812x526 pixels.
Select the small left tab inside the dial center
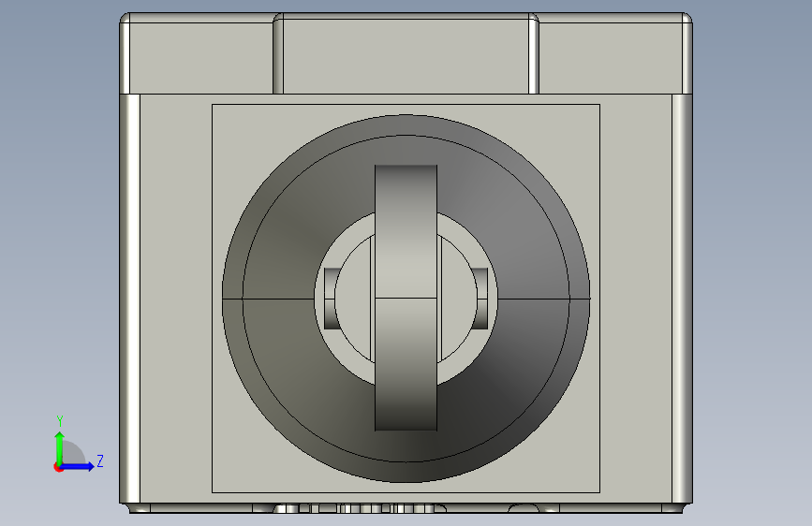[x=330, y=299]
